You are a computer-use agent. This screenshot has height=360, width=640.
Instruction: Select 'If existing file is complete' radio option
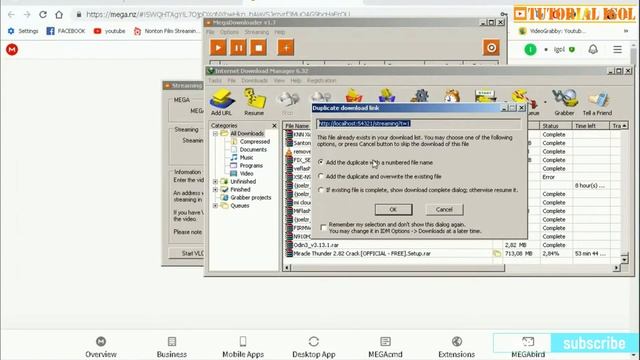[321, 190]
